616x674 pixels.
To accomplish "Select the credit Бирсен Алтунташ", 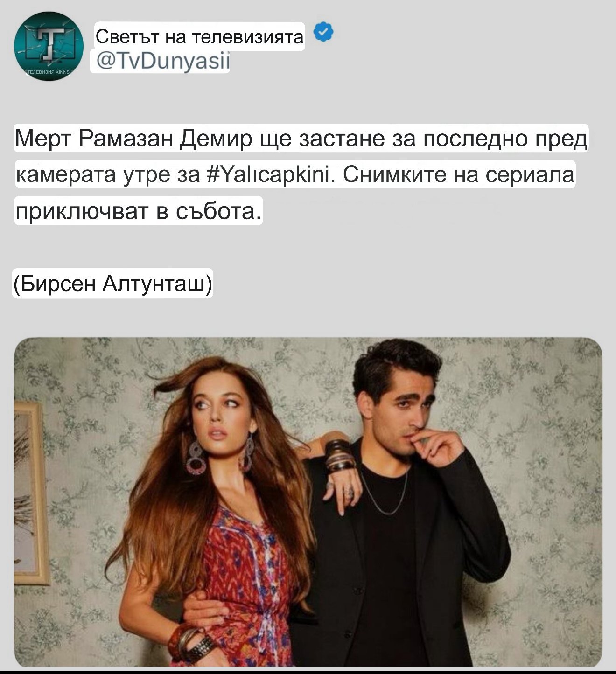I will 112,283.
